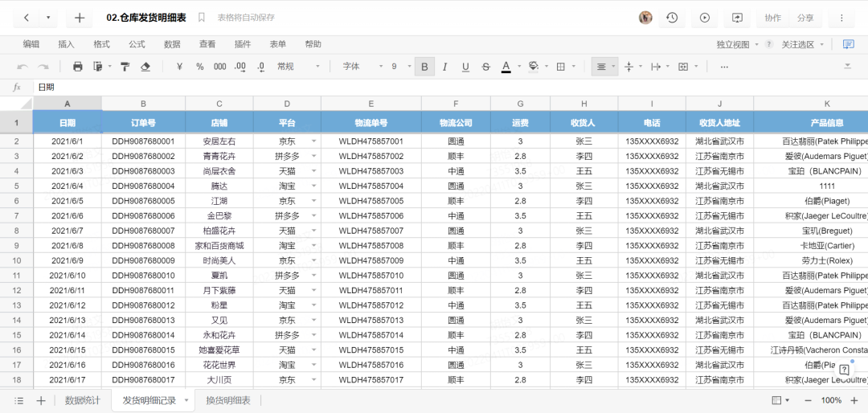868x413 pixels.
Task: Click the undo arrow
Action: [x=23, y=67]
